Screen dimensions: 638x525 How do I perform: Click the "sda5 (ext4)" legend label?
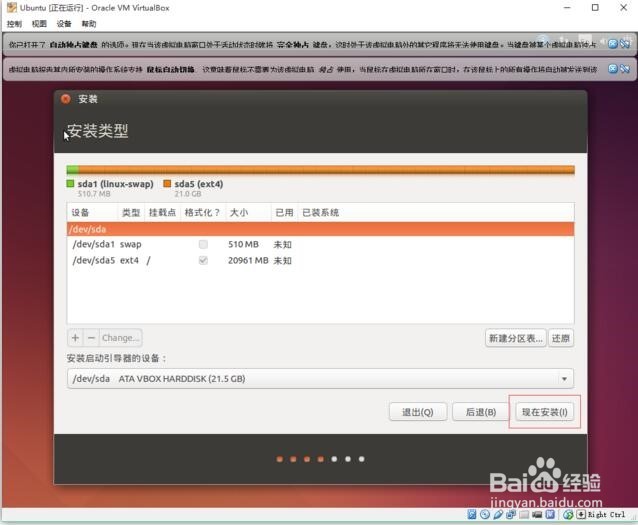tap(199, 184)
